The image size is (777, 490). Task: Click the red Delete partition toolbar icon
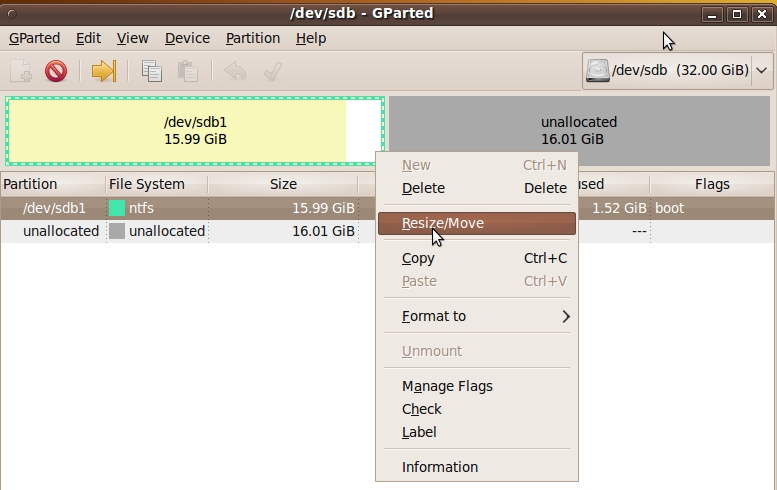point(56,71)
